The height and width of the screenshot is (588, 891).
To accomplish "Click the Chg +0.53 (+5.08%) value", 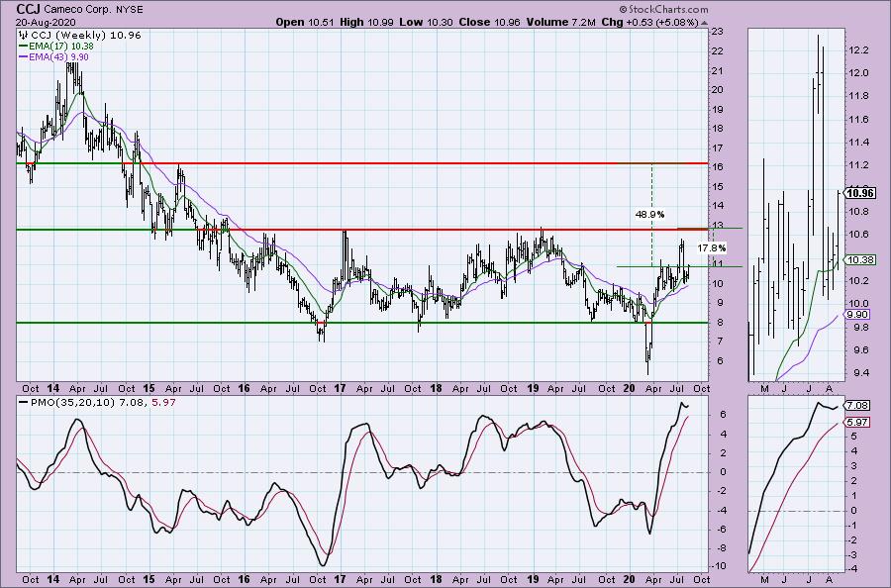I will click(x=649, y=22).
